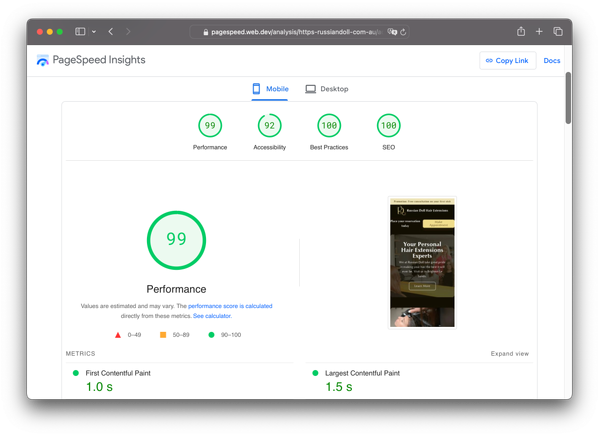Open the 'See calculator' link

click(x=212, y=316)
